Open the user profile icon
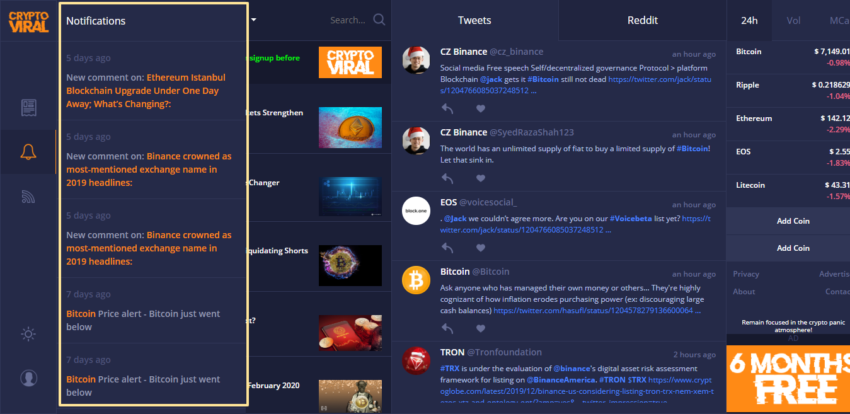The image size is (850, 414). [28, 378]
